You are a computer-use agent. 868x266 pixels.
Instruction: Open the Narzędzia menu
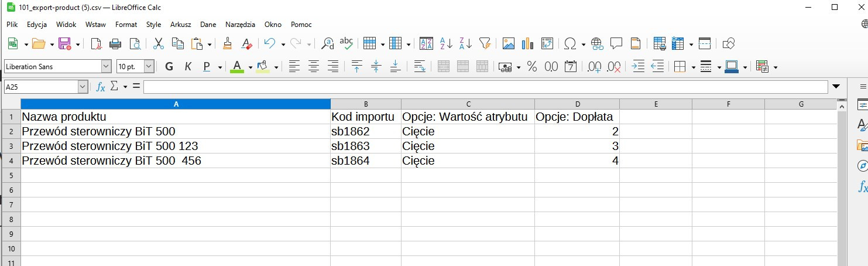[240, 25]
